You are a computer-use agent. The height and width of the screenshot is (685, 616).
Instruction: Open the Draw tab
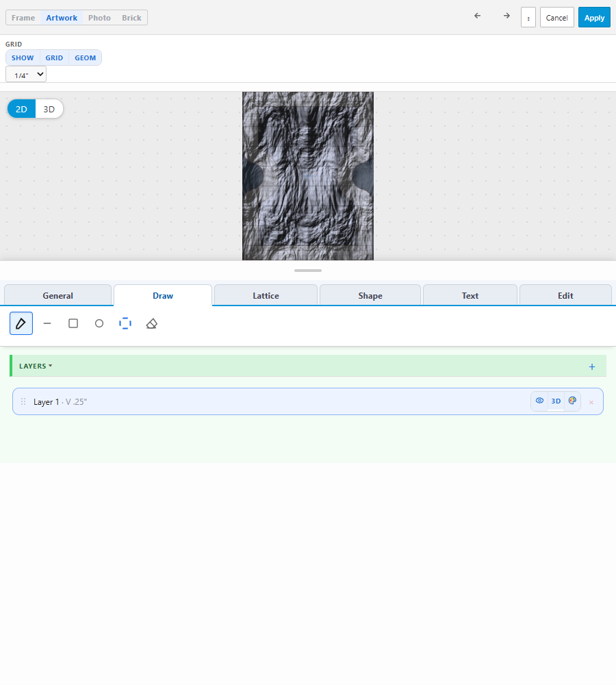point(163,295)
